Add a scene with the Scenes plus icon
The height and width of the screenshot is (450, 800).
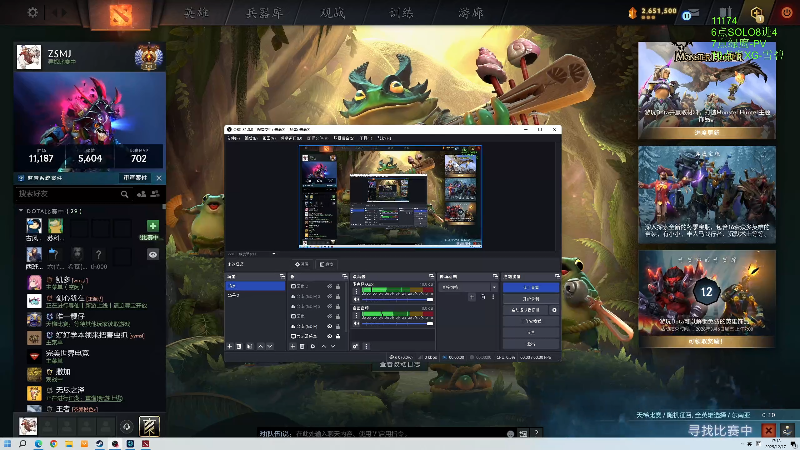click(230, 346)
